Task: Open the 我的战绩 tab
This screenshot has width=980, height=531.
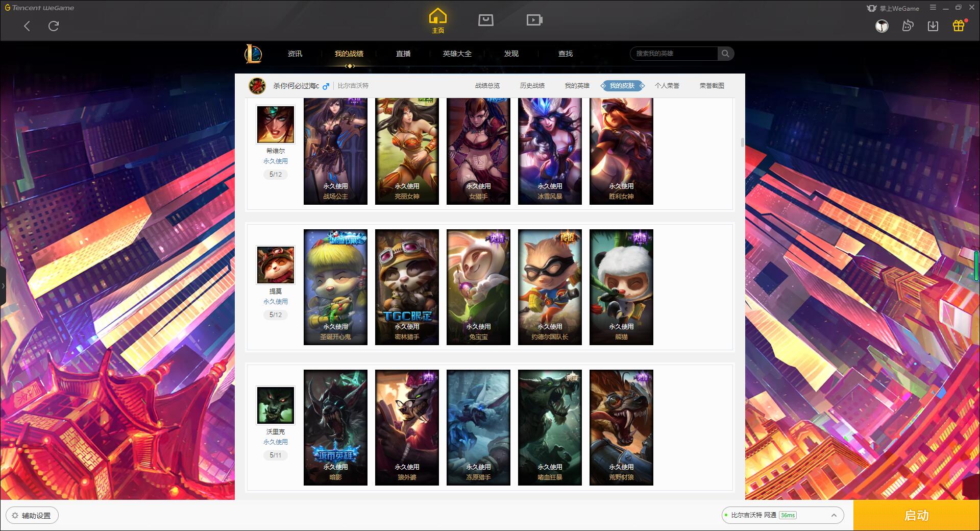Action: pyautogui.click(x=349, y=54)
